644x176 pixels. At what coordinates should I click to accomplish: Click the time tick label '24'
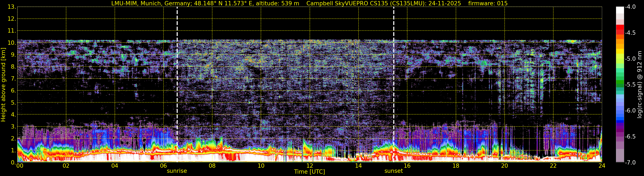point(602,166)
